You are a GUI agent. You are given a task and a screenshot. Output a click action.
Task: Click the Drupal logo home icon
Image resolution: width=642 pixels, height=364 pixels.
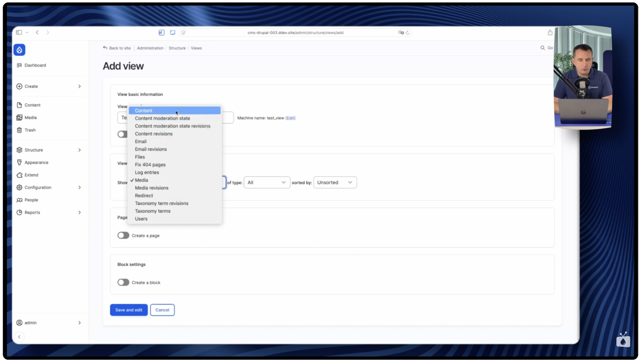point(19,50)
